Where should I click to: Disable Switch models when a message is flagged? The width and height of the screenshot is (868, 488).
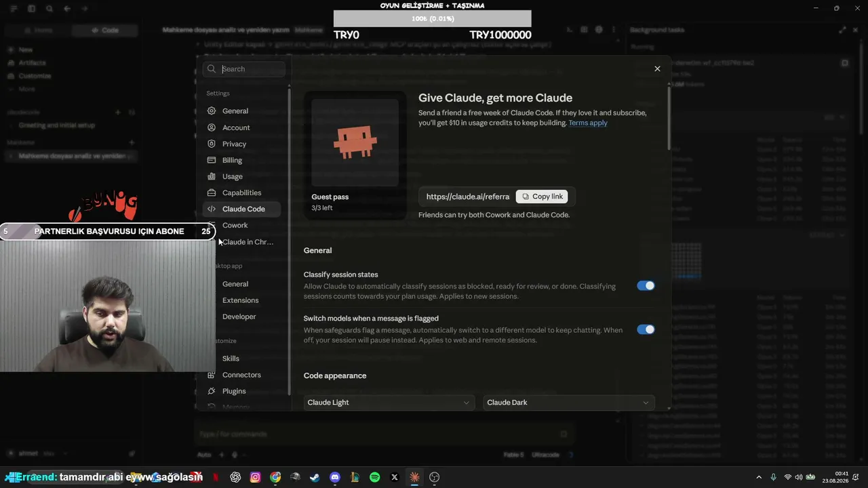[646, 329]
